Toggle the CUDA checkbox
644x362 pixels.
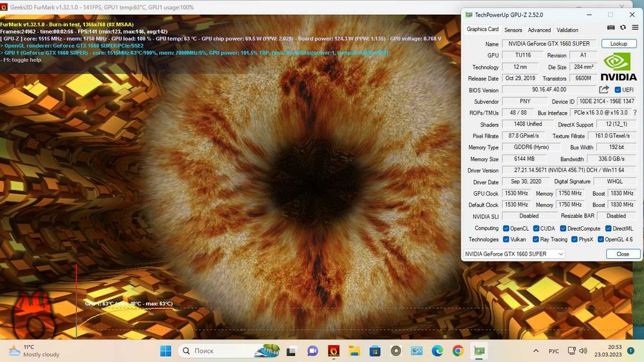[536, 229]
